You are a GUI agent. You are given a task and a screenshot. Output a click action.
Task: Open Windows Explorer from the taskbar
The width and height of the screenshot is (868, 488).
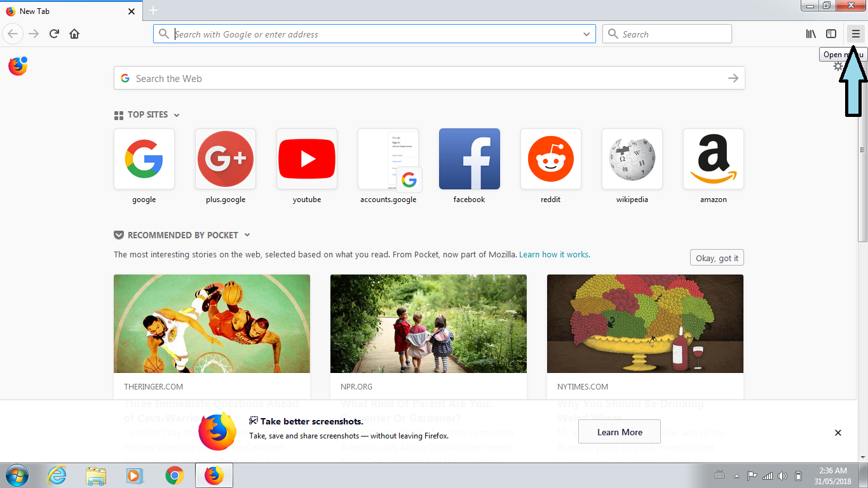(x=96, y=475)
